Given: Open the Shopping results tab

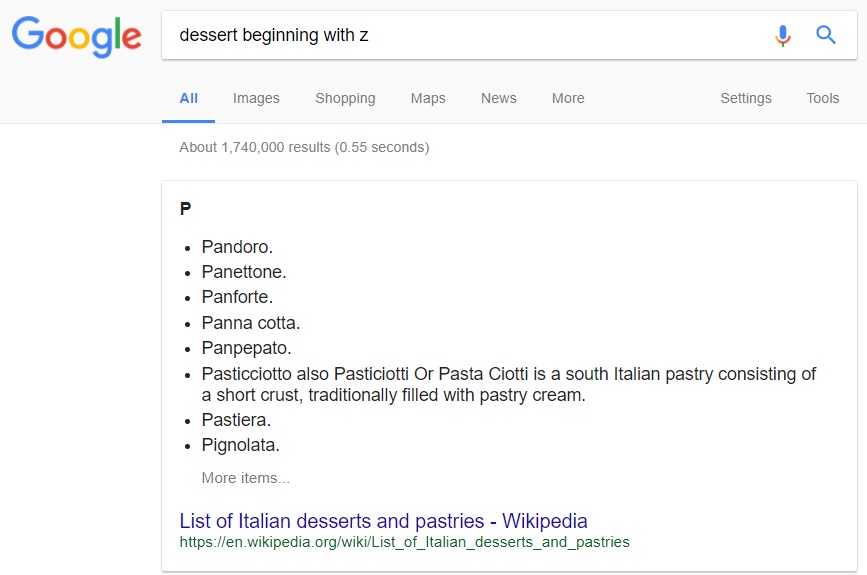Looking at the screenshot, I should [x=345, y=98].
